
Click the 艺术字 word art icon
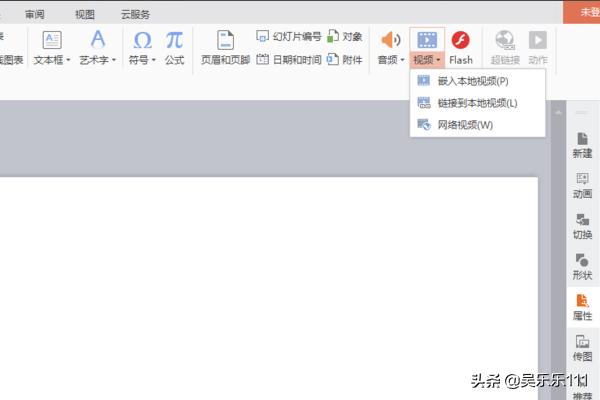point(98,39)
